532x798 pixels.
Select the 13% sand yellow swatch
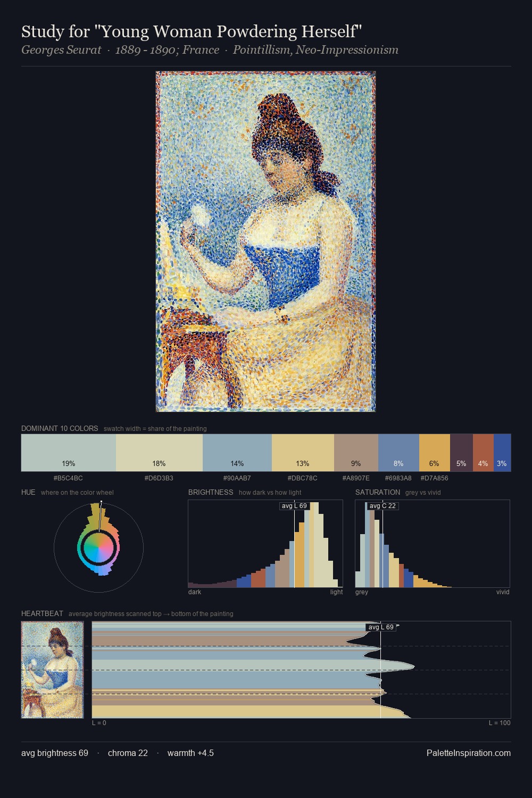303,453
